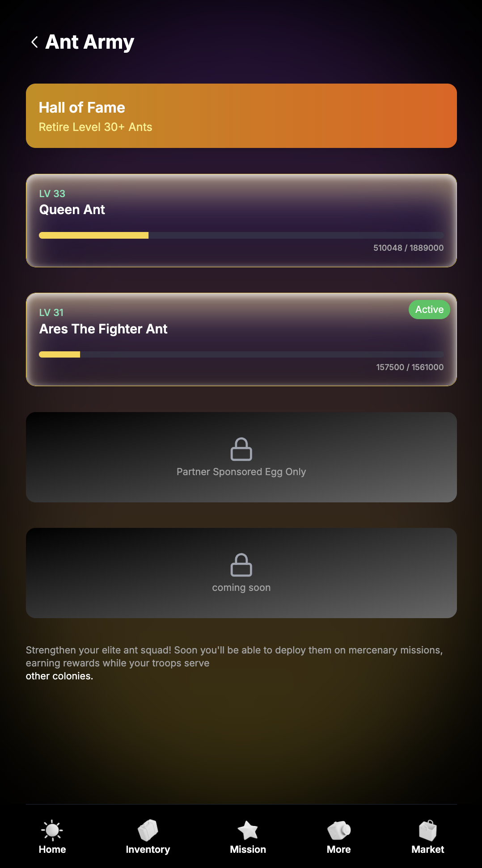Switch to the Home tab label
This screenshot has width=482, height=868.
point(52,849)
